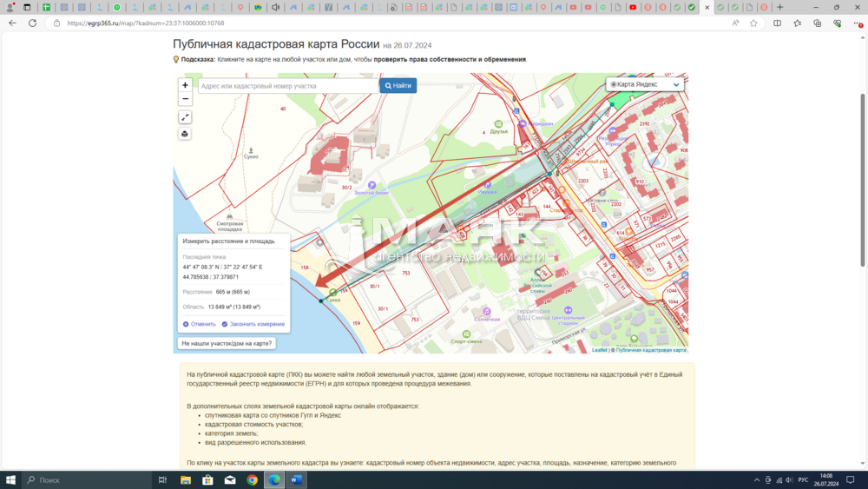Open the Leaflet attribution link
This screenshot has height=489, width=868.
599,350
